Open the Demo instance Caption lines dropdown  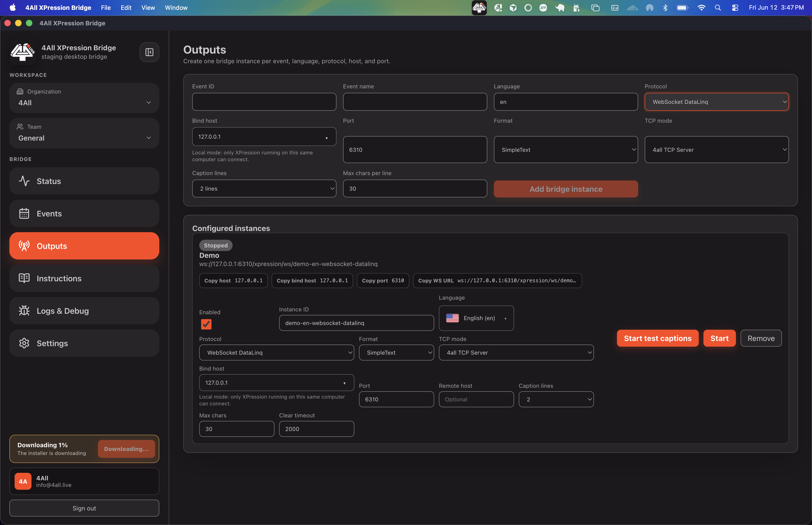tap(556, 399)
